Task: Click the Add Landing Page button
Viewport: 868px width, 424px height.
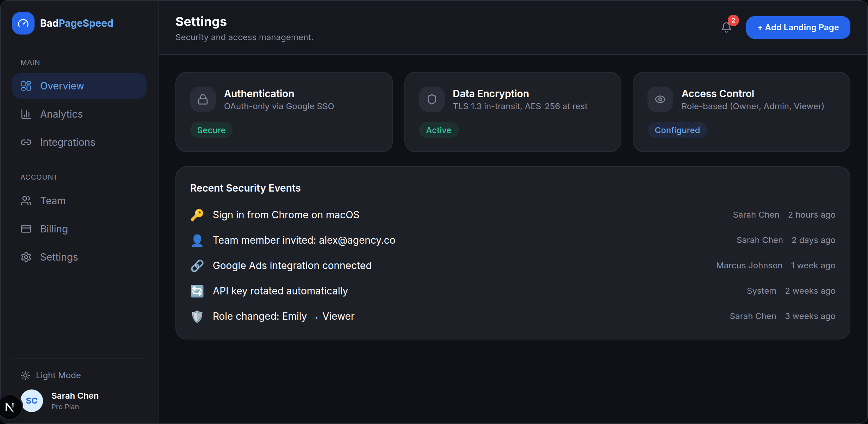Action: 798,27
